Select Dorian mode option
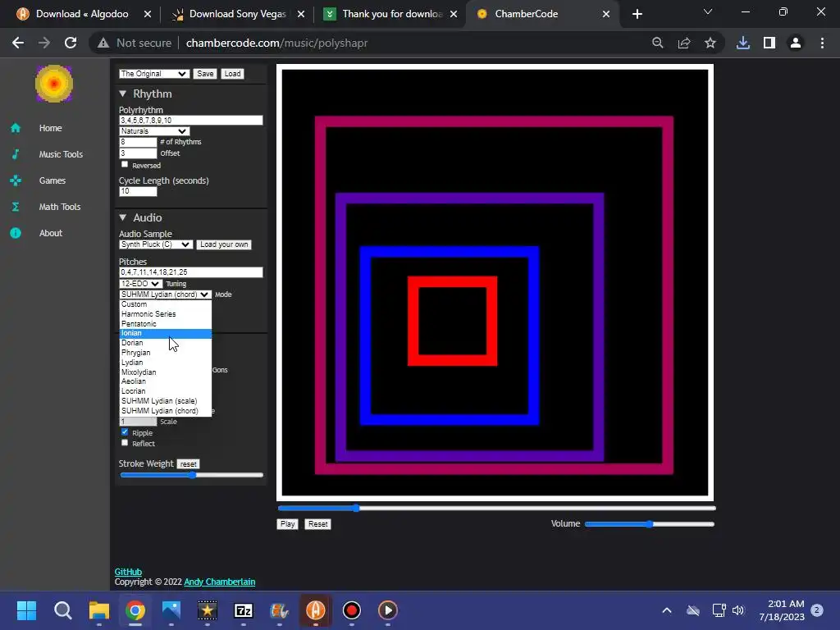Viewport: 840px width, 630px height. pos(166,343)
